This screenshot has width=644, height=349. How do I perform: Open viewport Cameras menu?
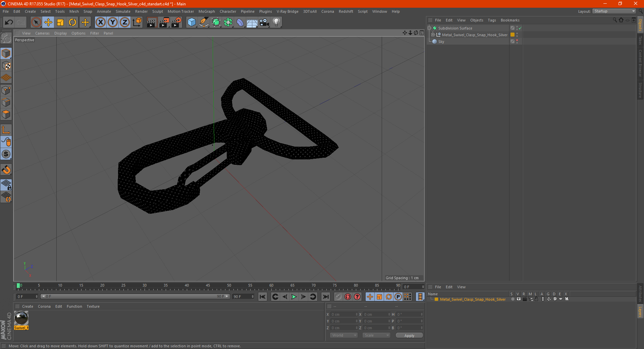click(42, 33)
